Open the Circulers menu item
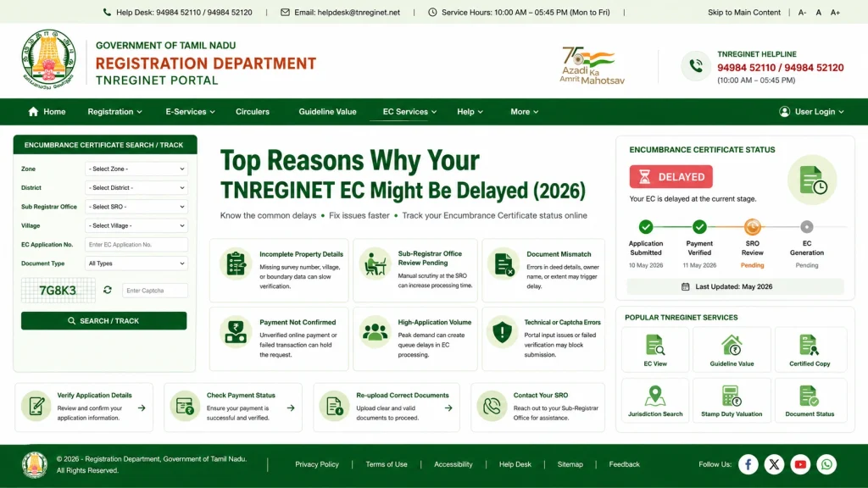Viewport: 868px width, 488px height. (x=253, y=112)
